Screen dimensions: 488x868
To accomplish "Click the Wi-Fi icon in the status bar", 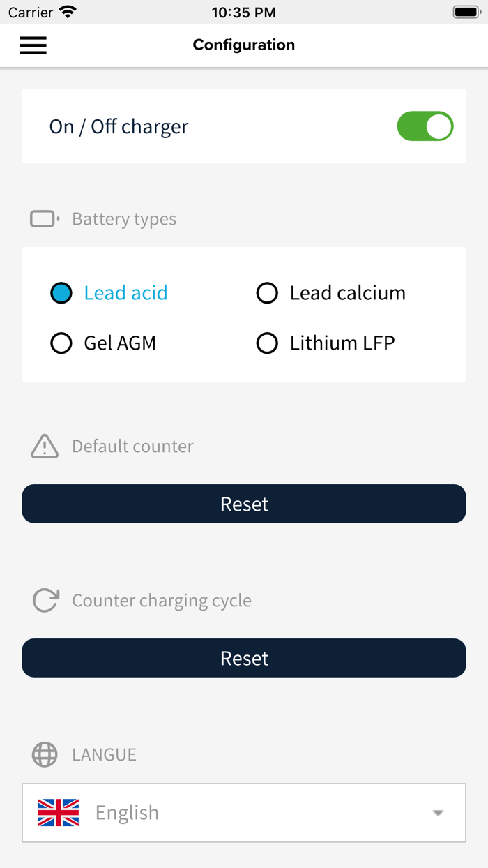I will pos(67,11).
